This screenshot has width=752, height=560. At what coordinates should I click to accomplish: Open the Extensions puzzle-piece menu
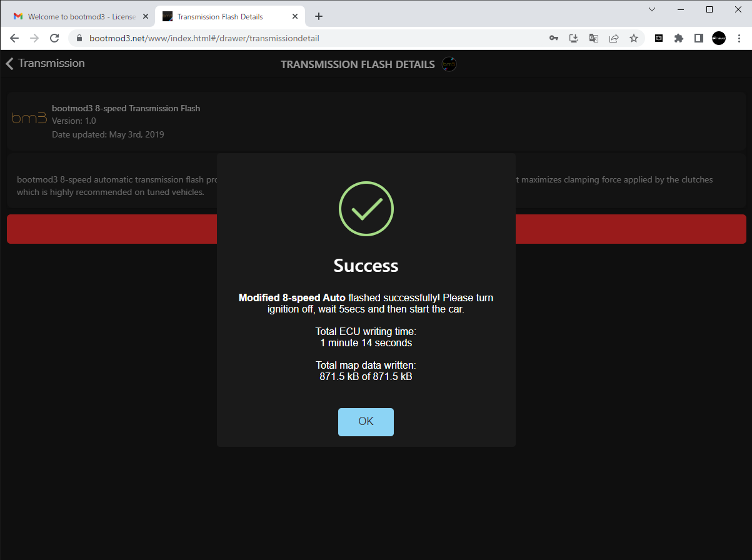coord(679,38)
